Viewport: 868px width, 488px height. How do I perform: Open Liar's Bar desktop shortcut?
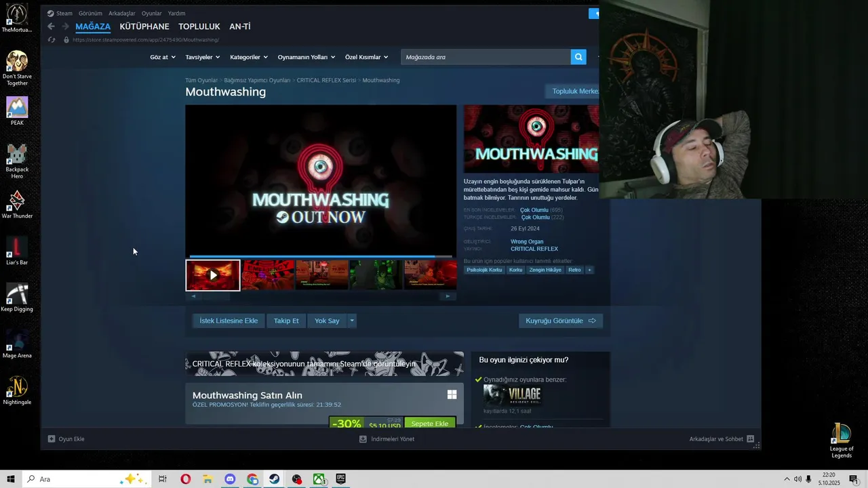click(x=17, y=251)
